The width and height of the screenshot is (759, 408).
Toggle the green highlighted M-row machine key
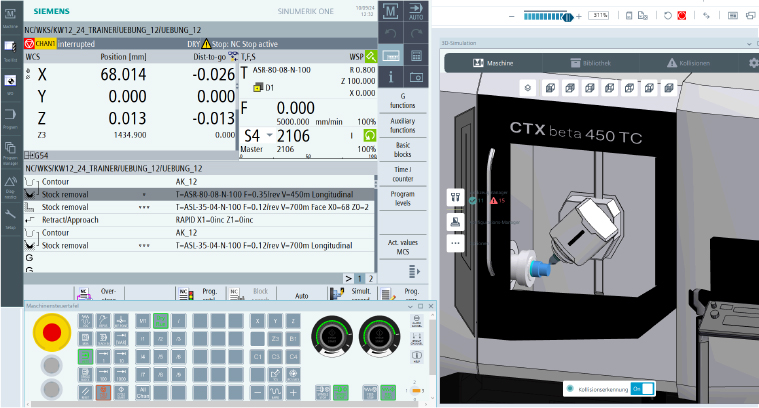pyautogui.click(x=161, y=320)
